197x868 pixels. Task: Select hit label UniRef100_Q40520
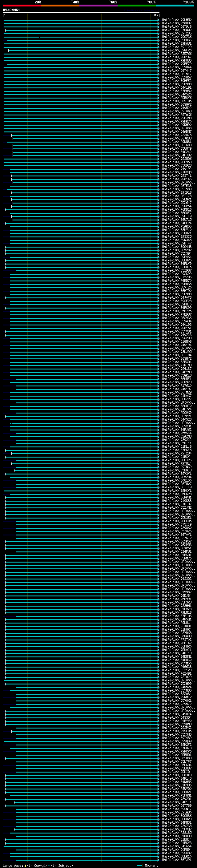(177, 94)
